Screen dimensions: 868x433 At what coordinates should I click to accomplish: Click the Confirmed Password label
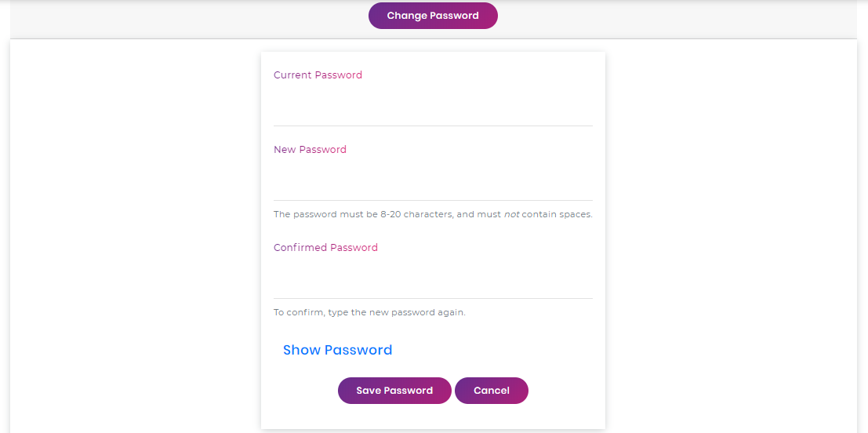325,248
